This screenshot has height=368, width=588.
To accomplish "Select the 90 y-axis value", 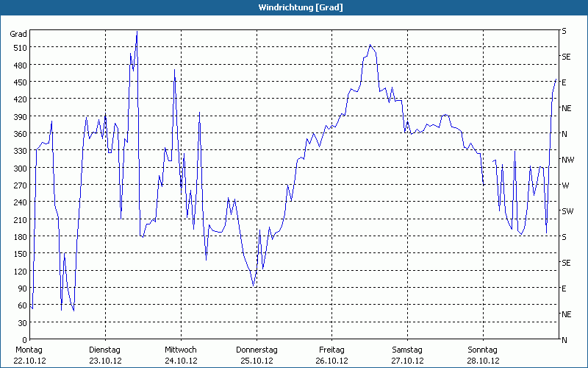I will pos(23,289).
